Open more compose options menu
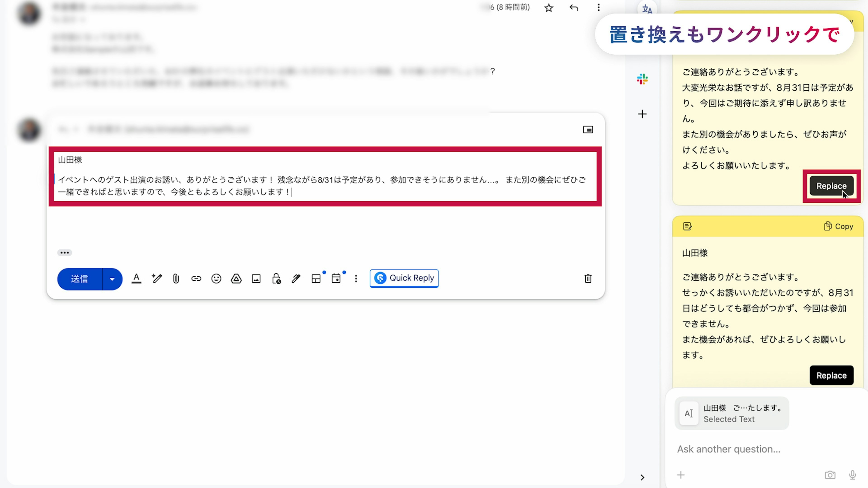868x488 pixels. 356,279
